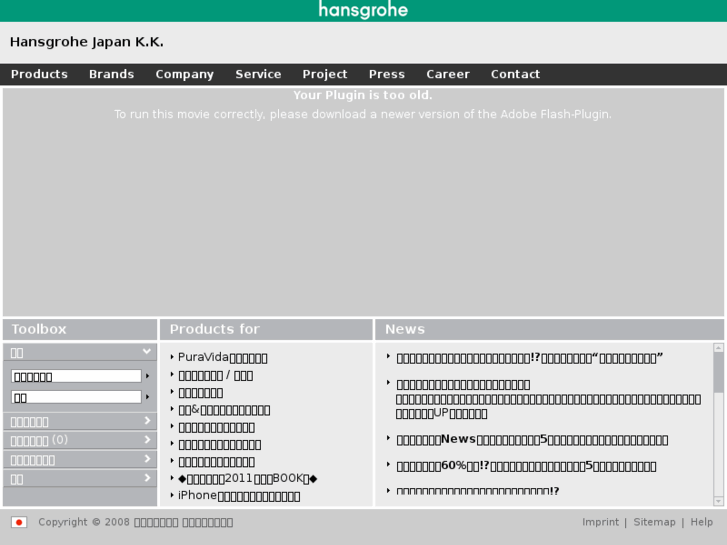Image resolution: width=727 pixels, height=545 pixels.
Task: Click the News panel scrollbar thumb
Action: pyautogui.click(x=718, y=372)
